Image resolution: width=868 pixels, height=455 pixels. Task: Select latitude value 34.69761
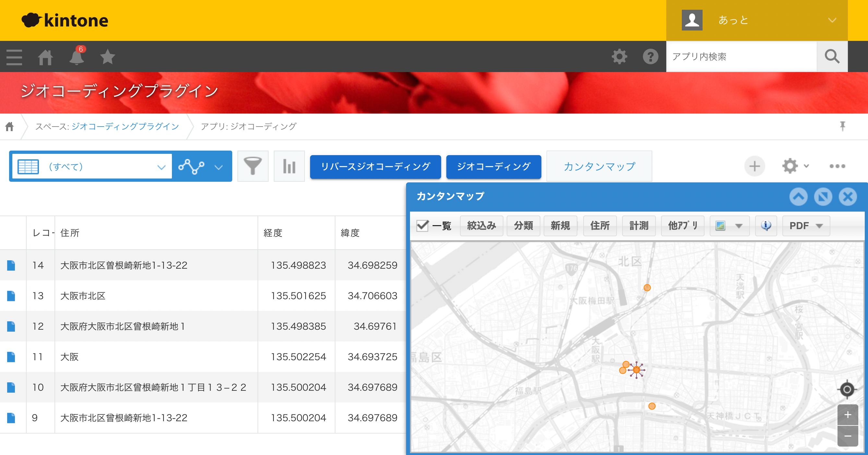[x=375, y=326]
